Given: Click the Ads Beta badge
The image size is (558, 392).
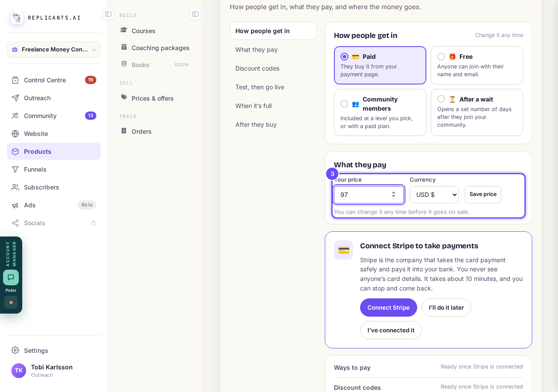Looking at the screenshot, I should (x=87, y=205).
